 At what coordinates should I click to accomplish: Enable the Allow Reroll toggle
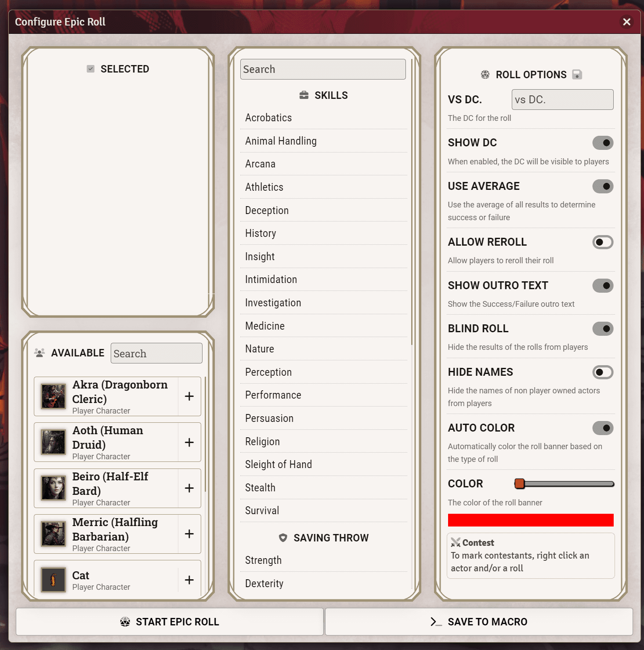pos(603,242)
